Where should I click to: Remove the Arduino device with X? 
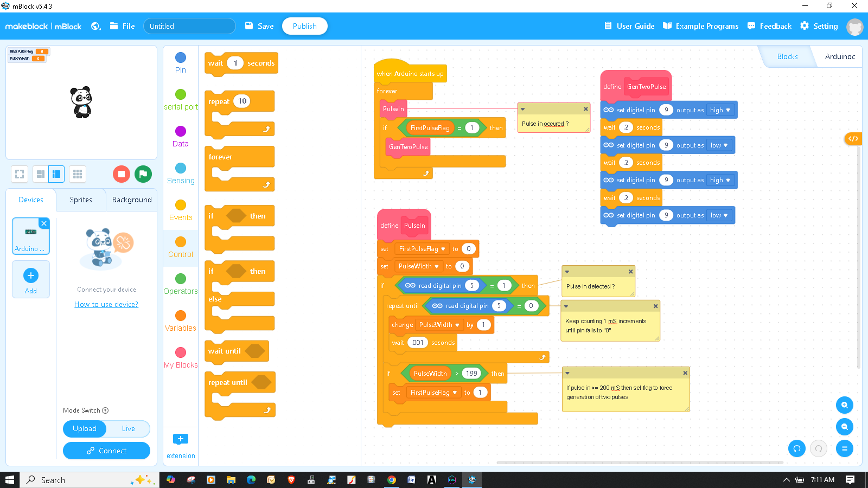[x=44, y=223]
